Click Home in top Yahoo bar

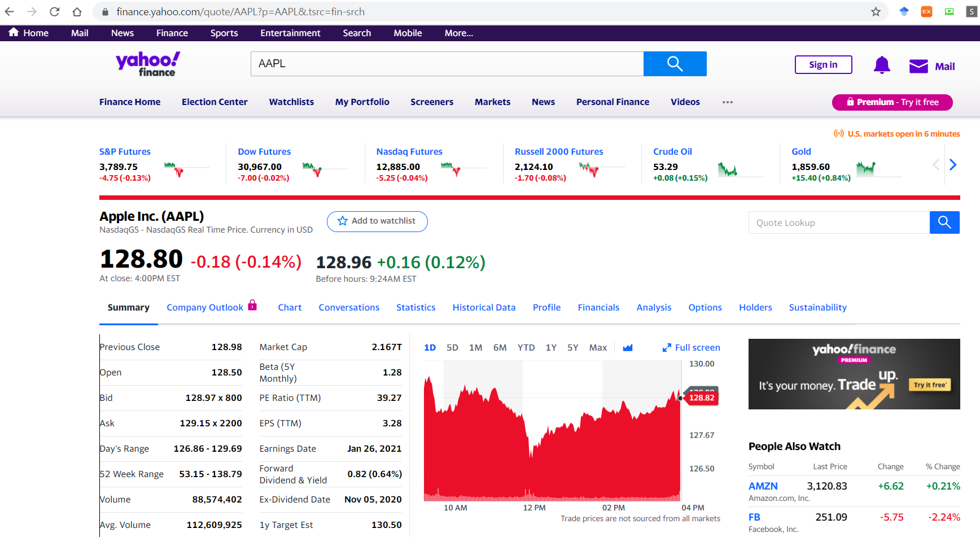[x=29, y=33]
